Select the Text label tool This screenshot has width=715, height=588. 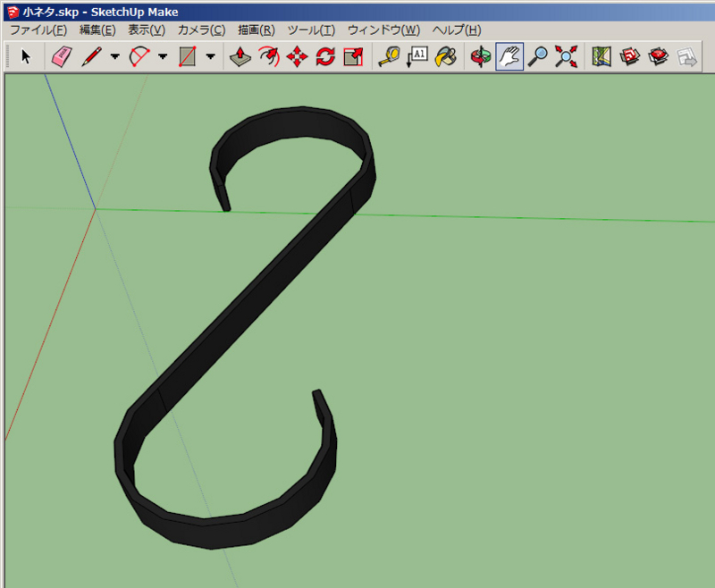pyautogui.click(x=417, y=56)
